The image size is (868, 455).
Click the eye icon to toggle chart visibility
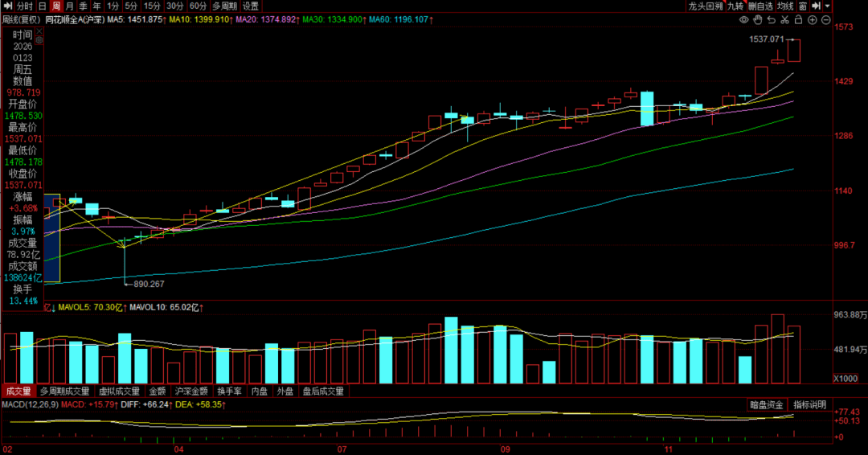point(745,19)
